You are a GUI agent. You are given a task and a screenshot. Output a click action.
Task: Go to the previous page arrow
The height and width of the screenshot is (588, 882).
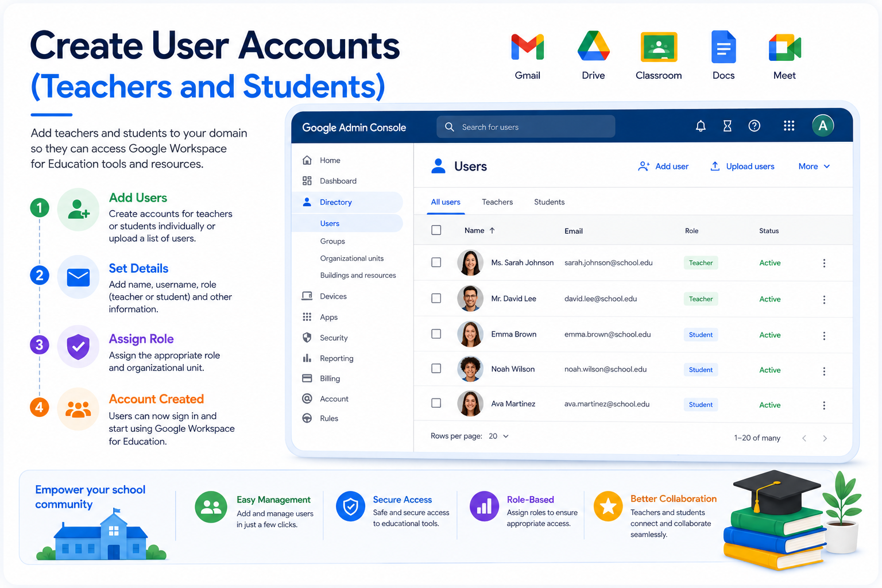coord(804,438)
